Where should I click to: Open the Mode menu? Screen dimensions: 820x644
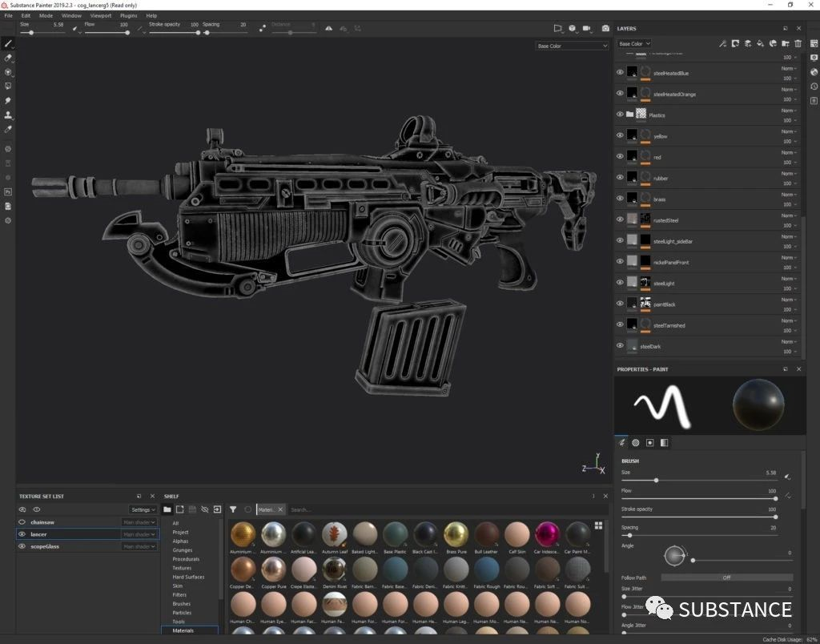pyautogui.click(x=46, y=16)
